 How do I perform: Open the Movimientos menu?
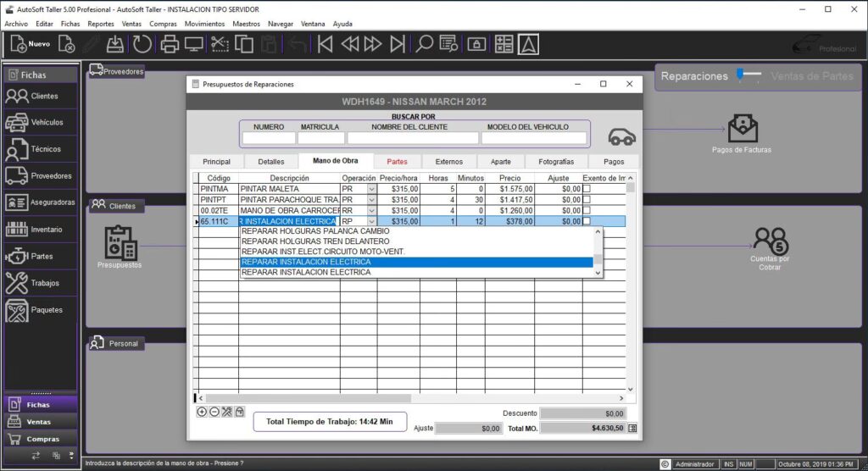(x=204, y=24)
